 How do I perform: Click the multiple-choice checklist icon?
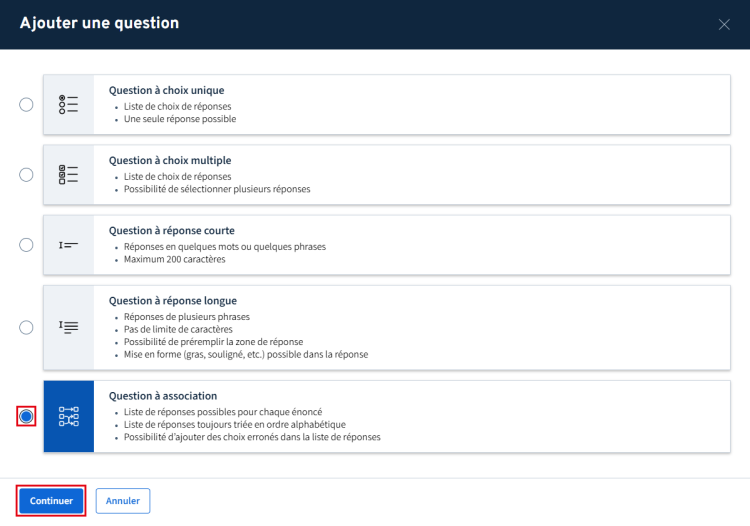point(68,174)
